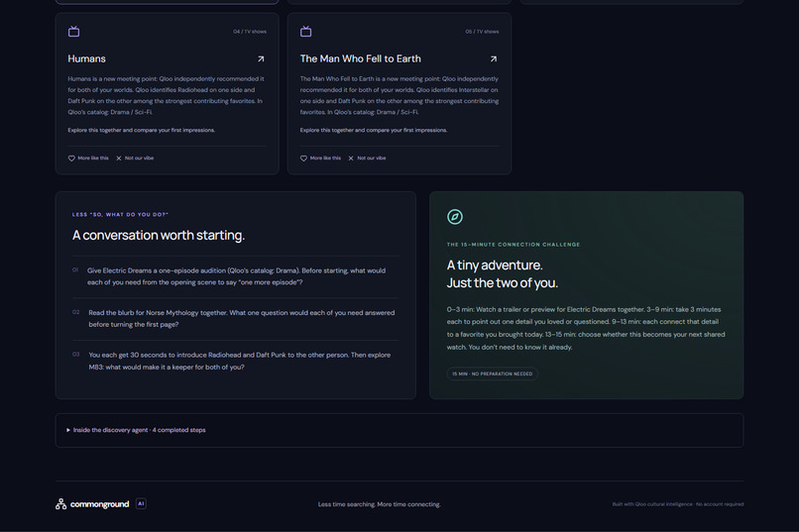Click X icon on The Man Who Fell to Earth card
This screenshot has height=532, width=799.
351,159
